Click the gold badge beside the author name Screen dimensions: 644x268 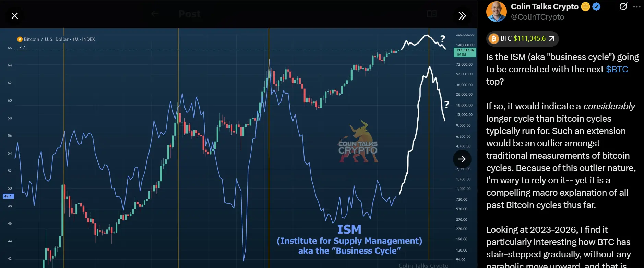tap(585, 7)
